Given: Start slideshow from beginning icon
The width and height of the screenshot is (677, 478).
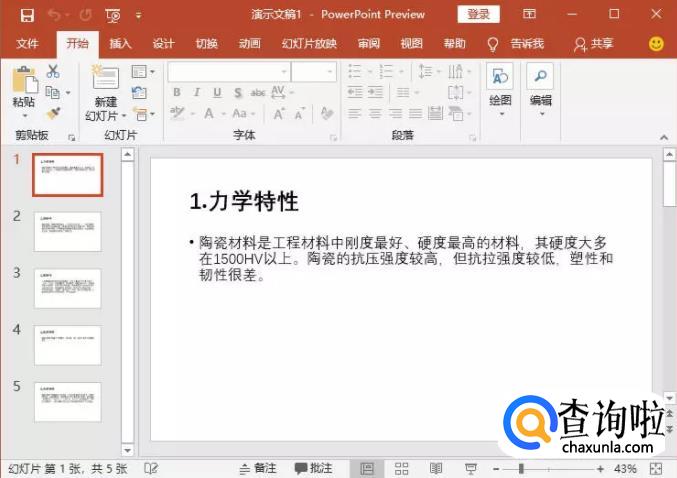Looking at the screenshot, I should point(113,16).
